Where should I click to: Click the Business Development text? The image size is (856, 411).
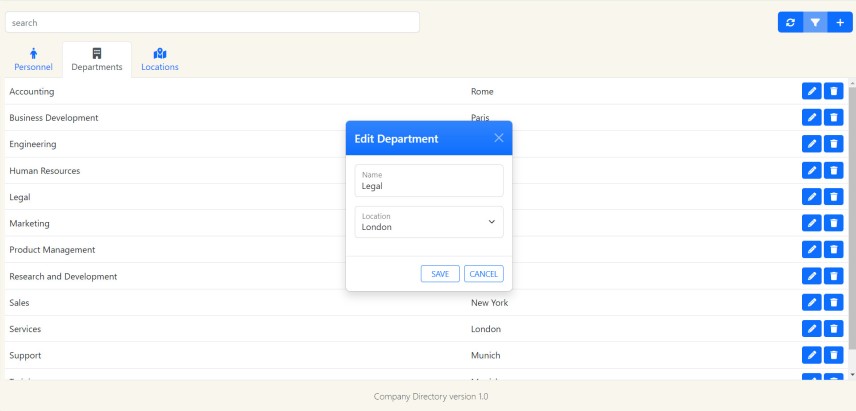coord(54,118)
